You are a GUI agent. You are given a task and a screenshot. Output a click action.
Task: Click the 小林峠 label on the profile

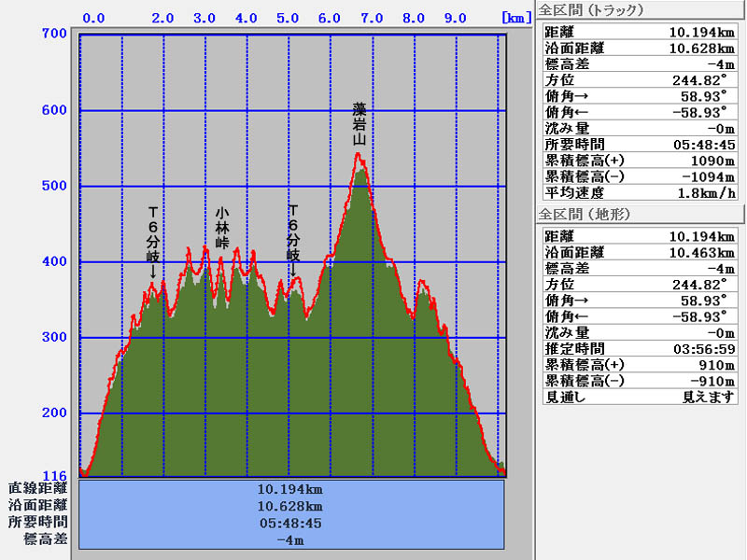[x=222, y=227]
